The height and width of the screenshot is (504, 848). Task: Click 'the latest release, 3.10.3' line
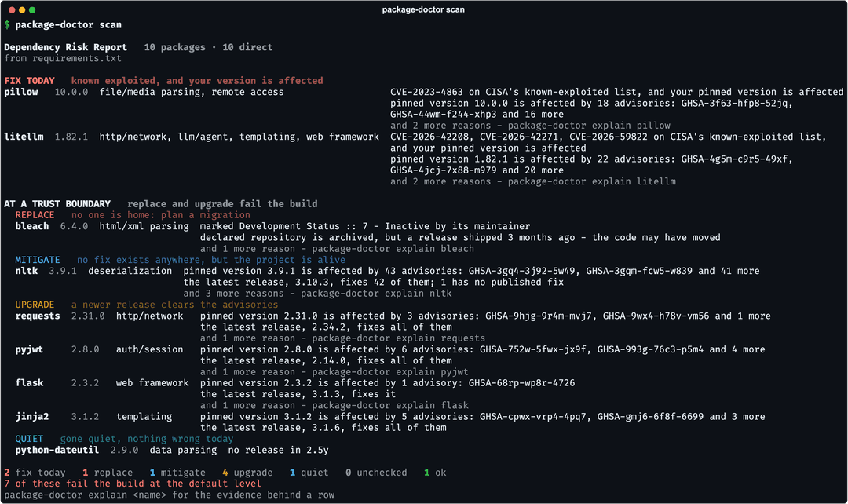click(374, 283)
